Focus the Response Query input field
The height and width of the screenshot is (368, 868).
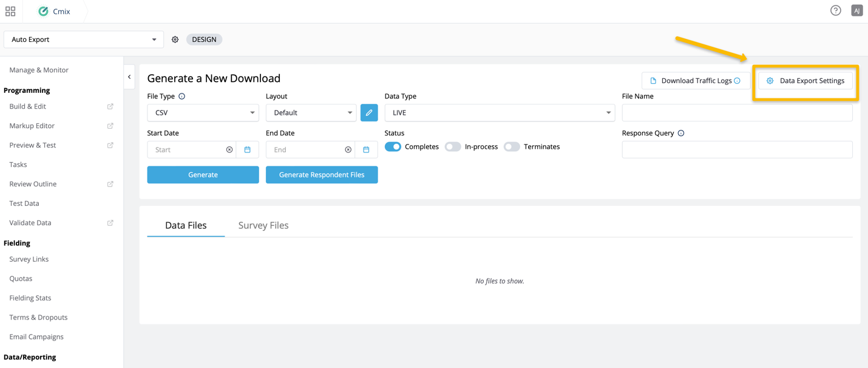[737, 150]
